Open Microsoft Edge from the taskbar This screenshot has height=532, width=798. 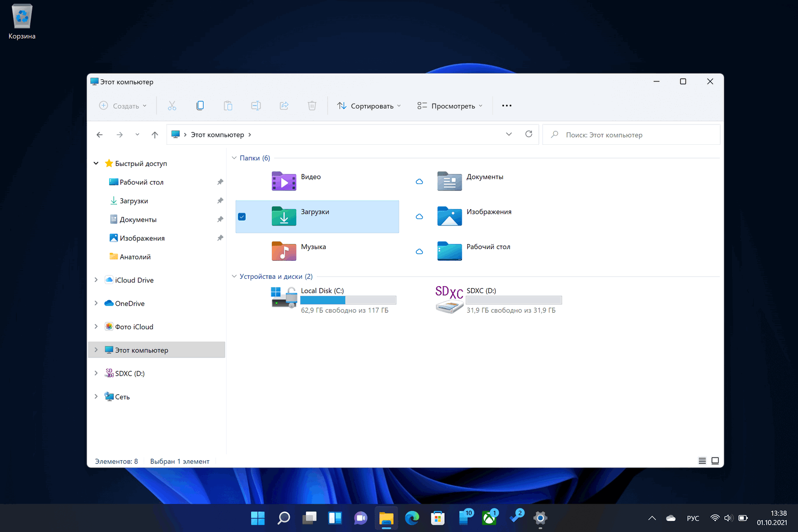point(412,518)
